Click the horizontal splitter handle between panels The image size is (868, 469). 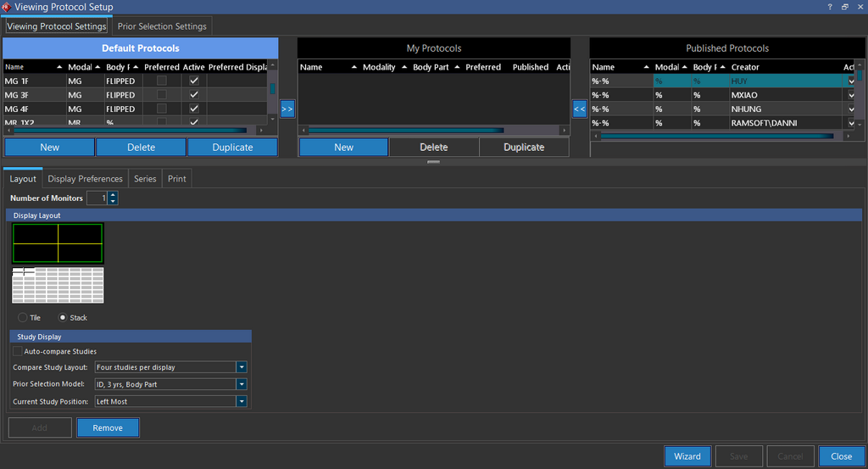pyautogui.click(x=433, y=161)
